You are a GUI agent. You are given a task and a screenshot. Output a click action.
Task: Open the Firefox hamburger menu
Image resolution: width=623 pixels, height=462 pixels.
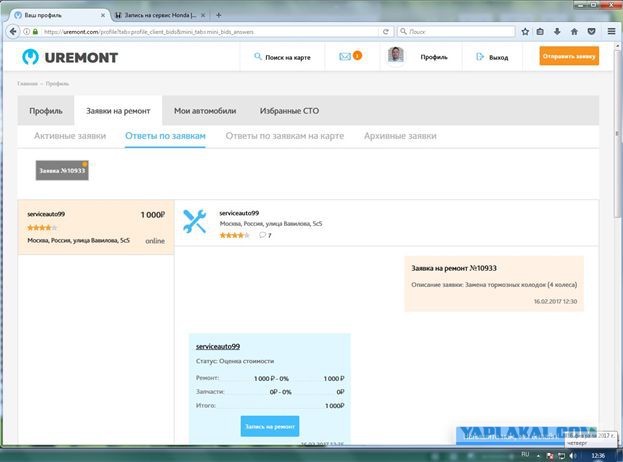[x=611, y=31]
